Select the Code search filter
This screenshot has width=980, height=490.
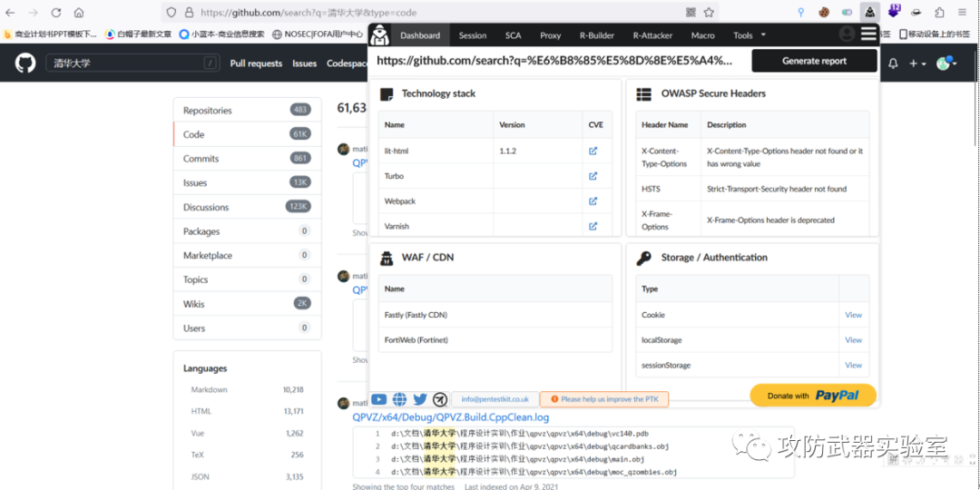coord(247,134)
